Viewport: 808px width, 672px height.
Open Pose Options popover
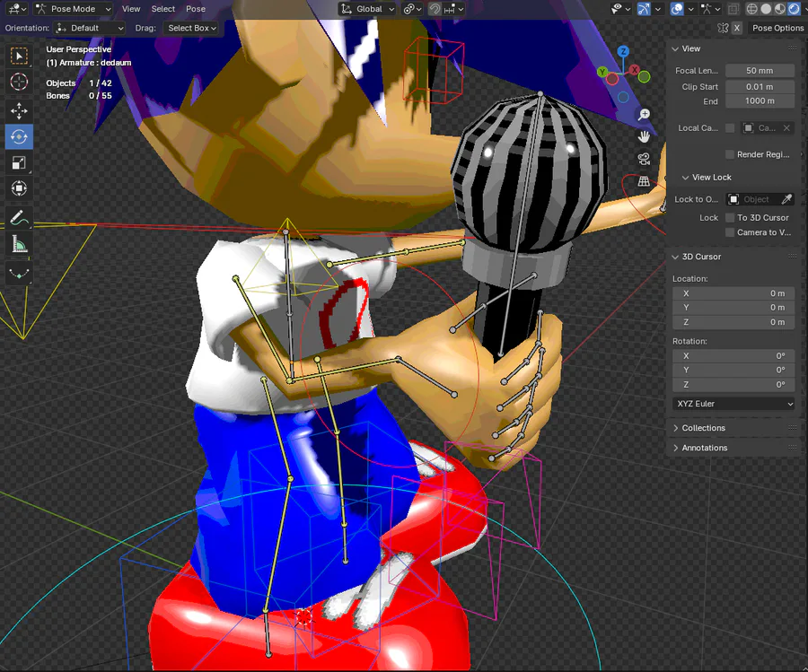tap(777, 28)
